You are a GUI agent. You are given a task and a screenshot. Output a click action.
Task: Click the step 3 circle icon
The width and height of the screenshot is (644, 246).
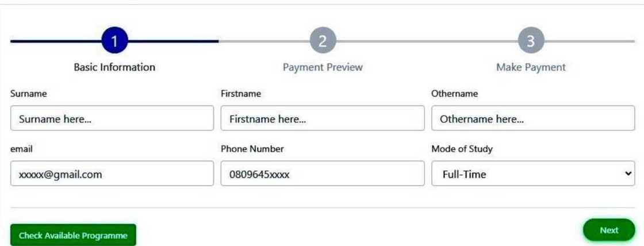coord(531,41)
